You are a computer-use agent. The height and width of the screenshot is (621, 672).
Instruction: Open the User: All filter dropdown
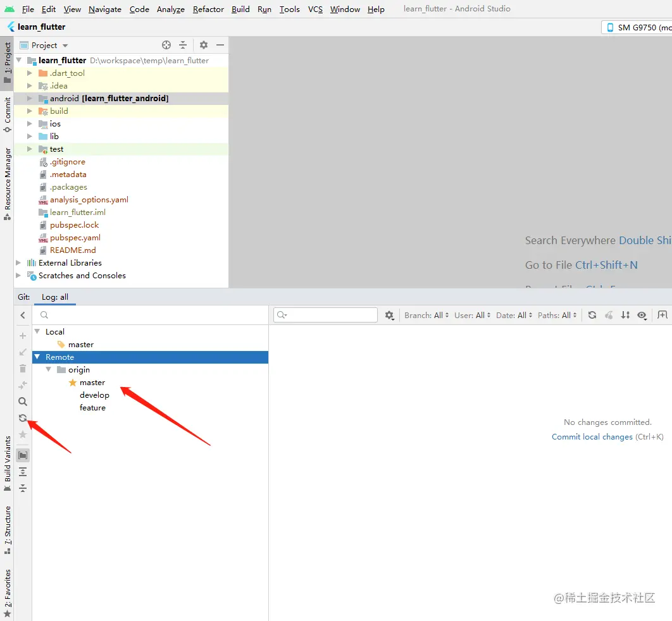(x=472, y=315)
